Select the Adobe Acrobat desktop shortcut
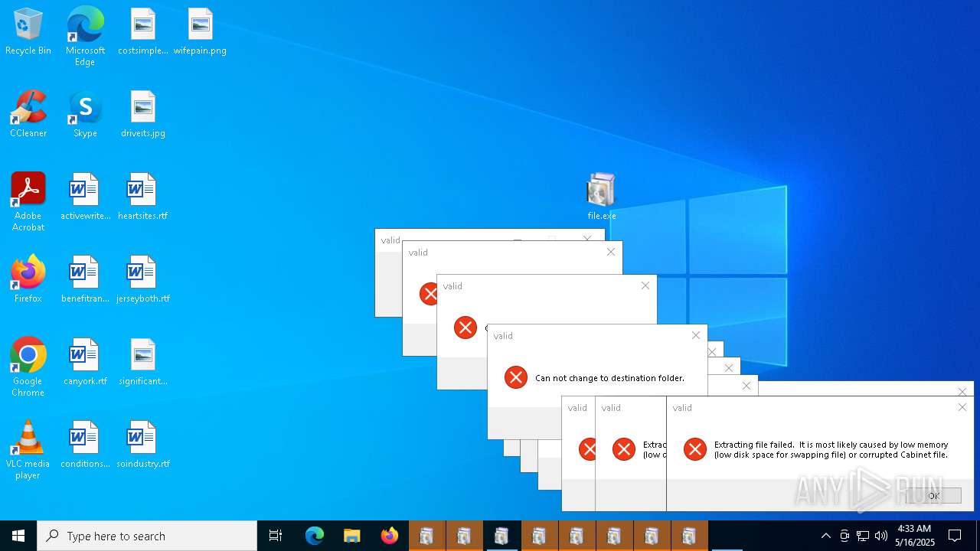Screen dimensions: 980x551 (x=28, y=202)
